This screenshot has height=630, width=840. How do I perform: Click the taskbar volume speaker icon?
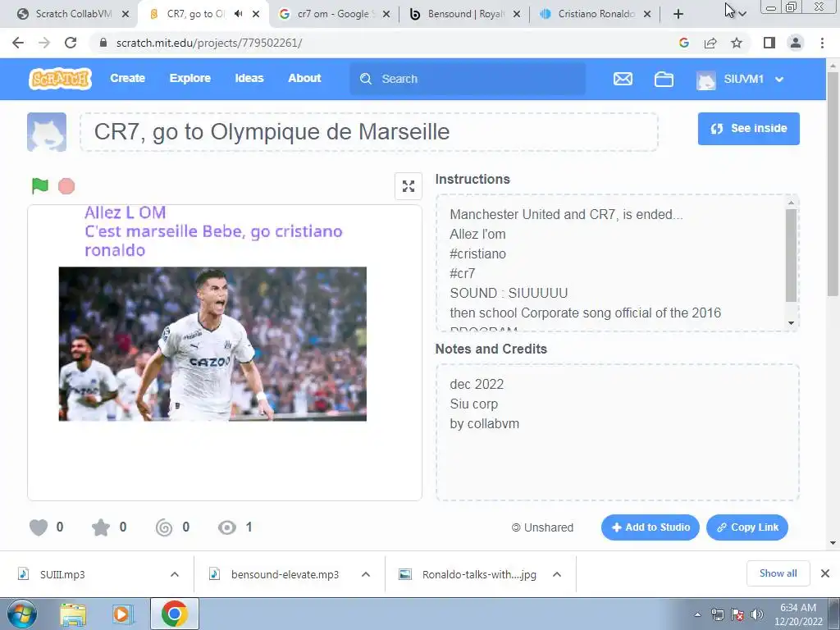point(757,614)
